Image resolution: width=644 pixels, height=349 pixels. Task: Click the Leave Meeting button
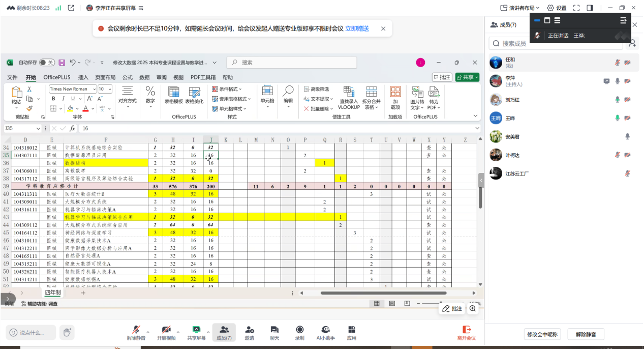pyautogui.click(x=466, y=333)
